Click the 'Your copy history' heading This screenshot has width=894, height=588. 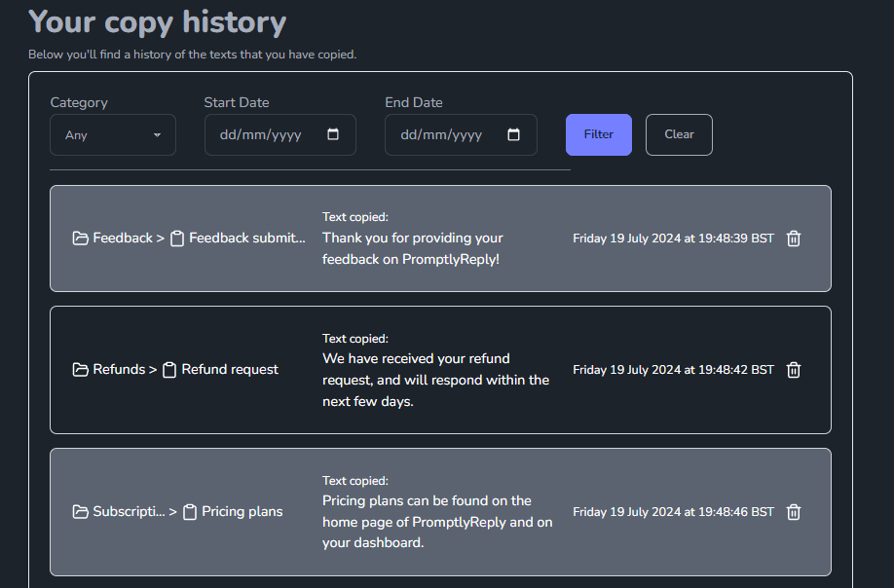coord(158,22)
